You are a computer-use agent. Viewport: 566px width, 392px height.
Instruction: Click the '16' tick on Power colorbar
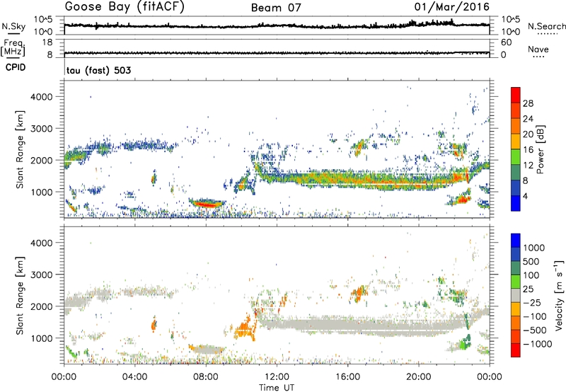click(528, 150)
